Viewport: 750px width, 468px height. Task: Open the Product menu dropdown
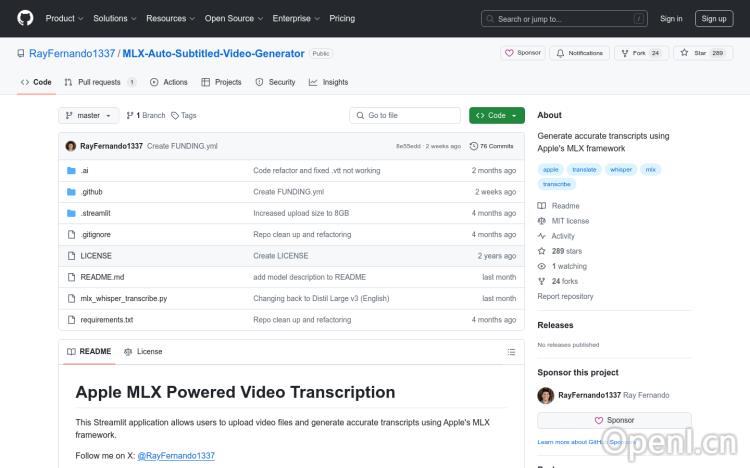pos(64,18)
